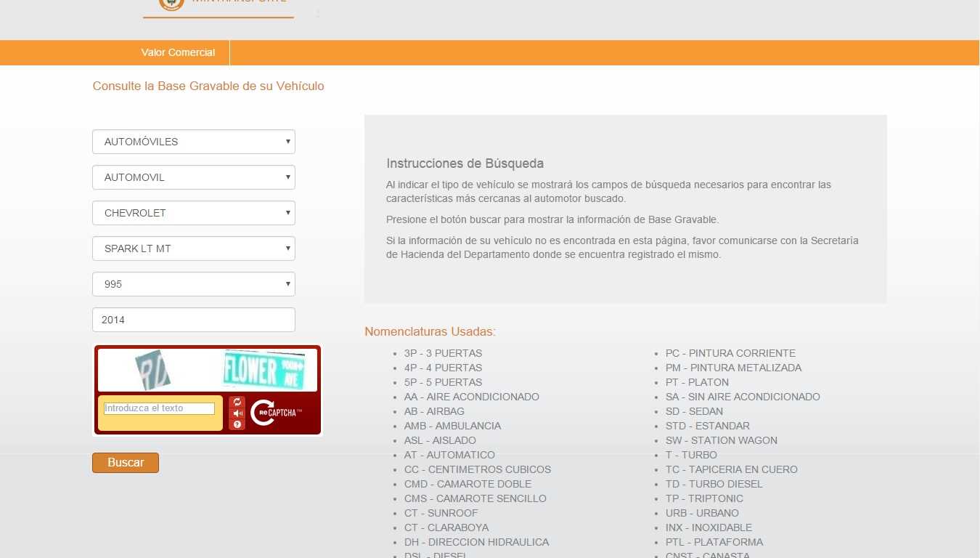The image size is (980, 558).
Task: Expand the CHEVROLET brand dropdown
Action: point(193,213)
